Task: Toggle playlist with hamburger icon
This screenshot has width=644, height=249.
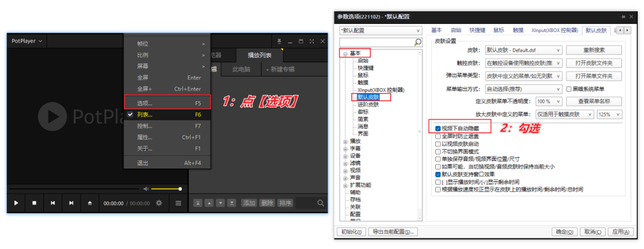Action: point(178,203)
